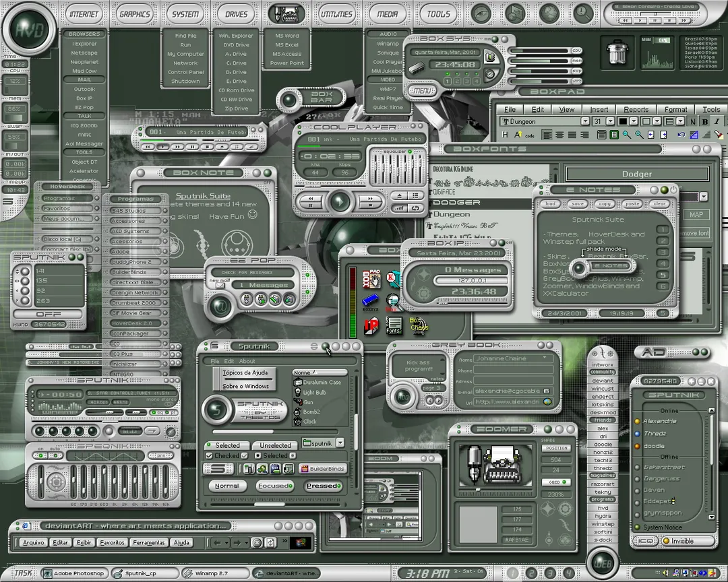The width and height of the screenshot is (728, 582).
Task: Click the Back arrow in deviantART browser
Action: point(216,542)
